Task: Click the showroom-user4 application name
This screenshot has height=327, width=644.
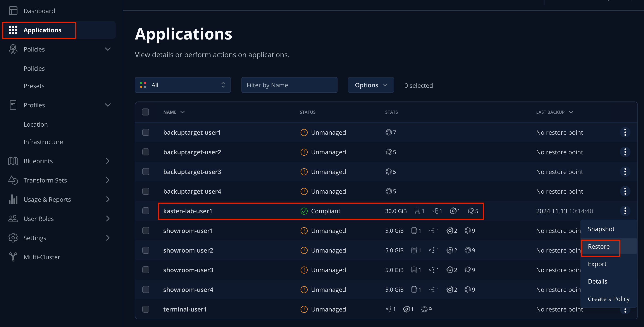Action: [x=188, y=289]
